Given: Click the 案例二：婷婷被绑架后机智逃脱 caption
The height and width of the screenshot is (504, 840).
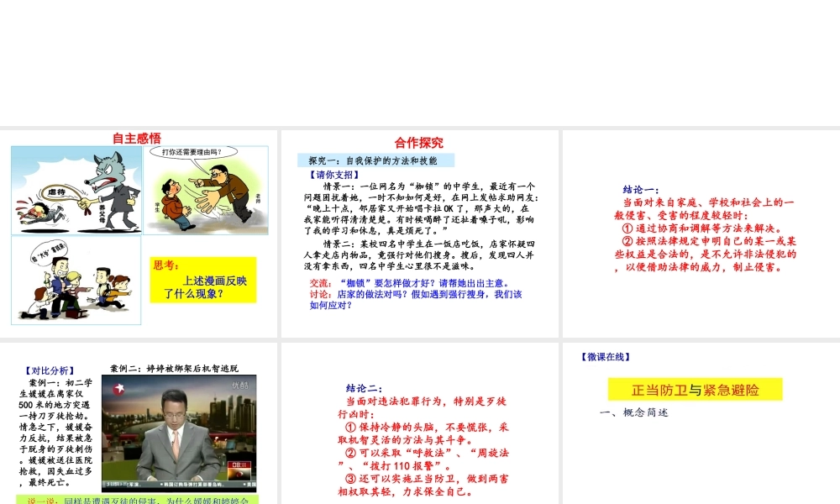Looking at the screenshot, I should pyautogui.click(x=174, y=369).
